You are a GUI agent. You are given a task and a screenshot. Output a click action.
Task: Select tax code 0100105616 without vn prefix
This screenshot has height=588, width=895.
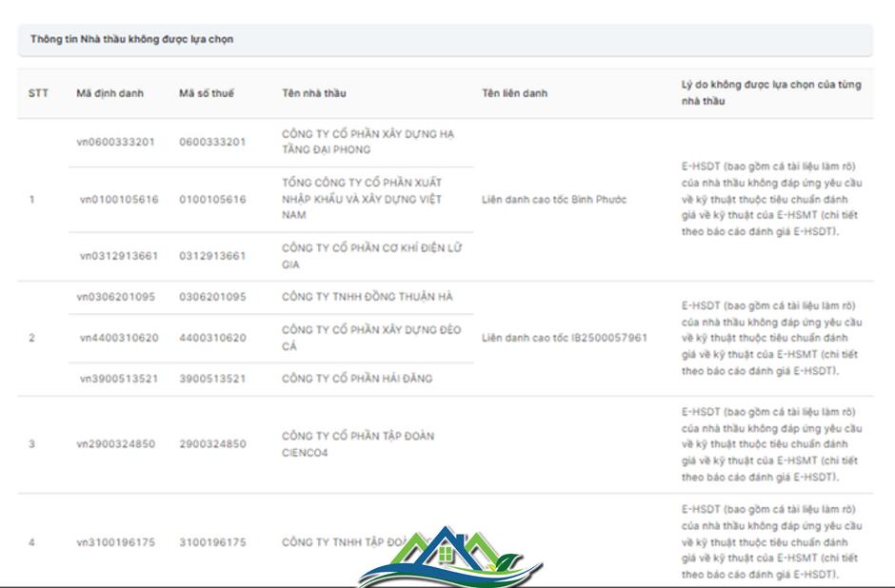click(x=212, y=199)
